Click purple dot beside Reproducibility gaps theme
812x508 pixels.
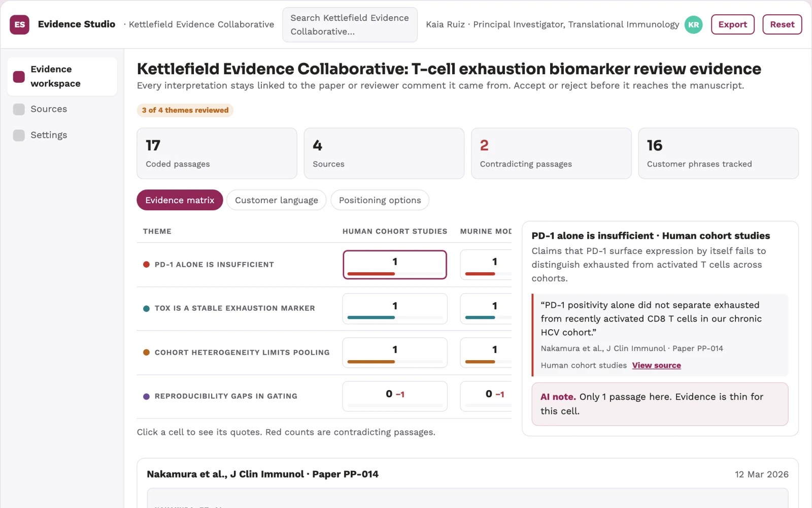click(146, 396)
